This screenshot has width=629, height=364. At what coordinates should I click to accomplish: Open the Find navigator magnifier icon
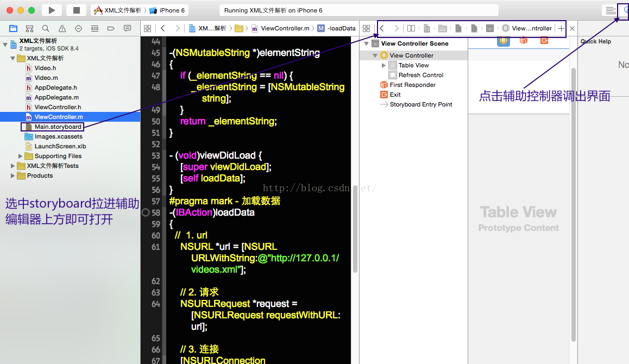pos(46,28)
